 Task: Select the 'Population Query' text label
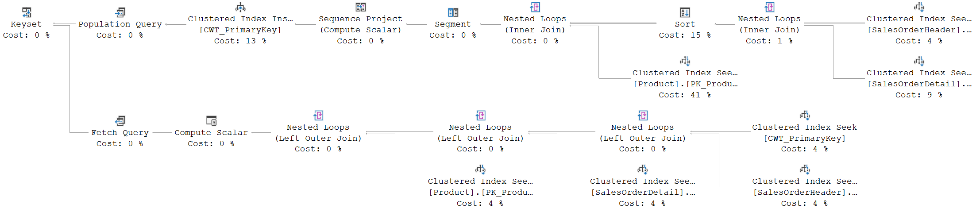(120, 24)
